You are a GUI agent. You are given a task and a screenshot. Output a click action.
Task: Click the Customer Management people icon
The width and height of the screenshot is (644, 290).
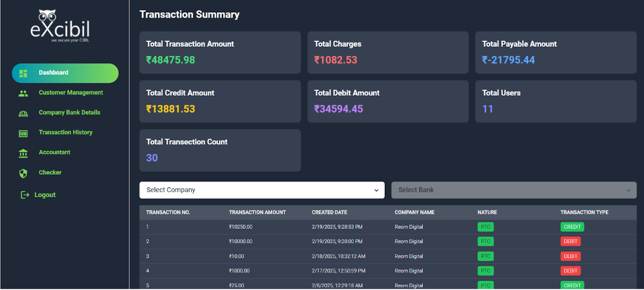pyautogui.click(x=23, y=93)
